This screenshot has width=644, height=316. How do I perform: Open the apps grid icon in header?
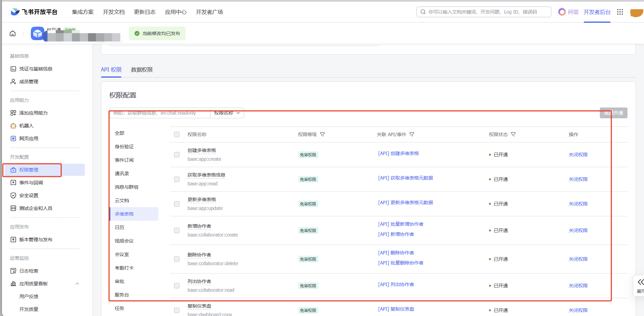pyautogui.click(x=620, y=12)
